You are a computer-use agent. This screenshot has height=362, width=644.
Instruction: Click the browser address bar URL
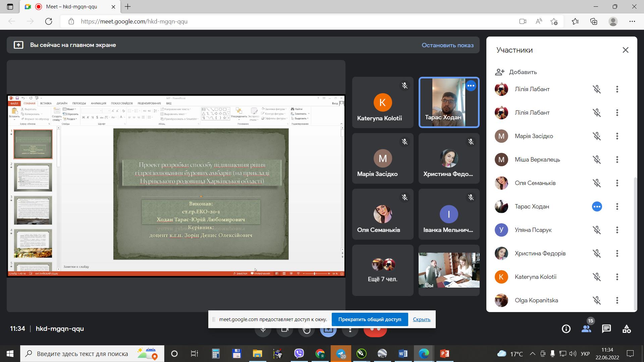point(134,21)
